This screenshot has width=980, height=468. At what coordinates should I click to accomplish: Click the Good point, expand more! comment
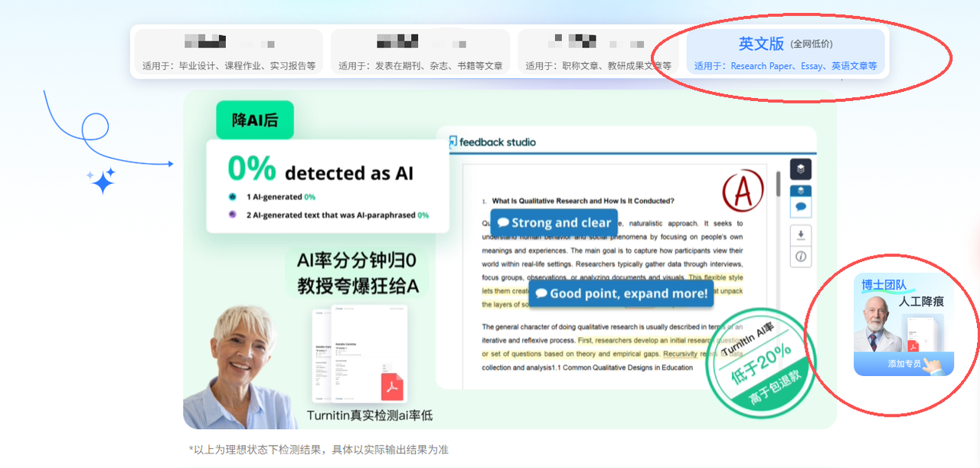click(621, 293)
